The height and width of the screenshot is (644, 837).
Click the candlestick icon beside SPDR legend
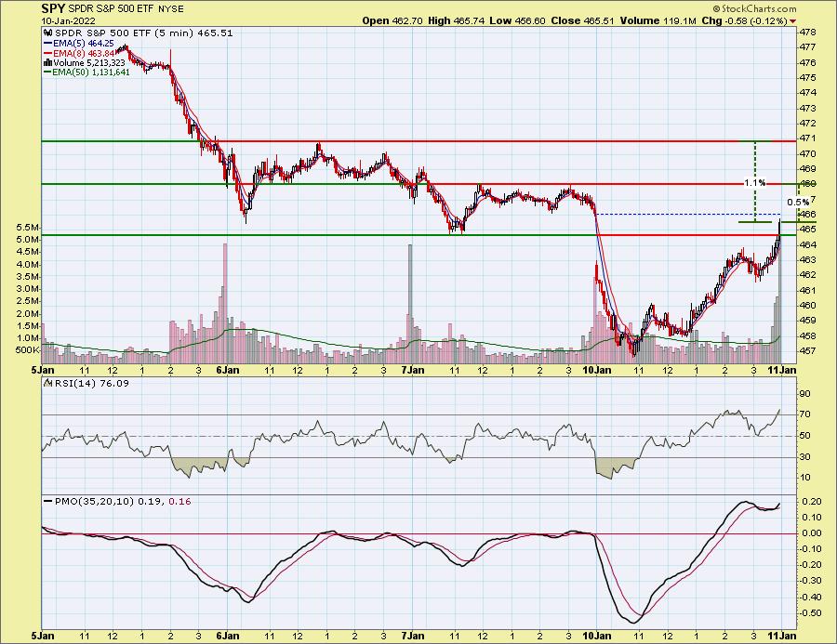pyautogui.click(x=47, y=33)
